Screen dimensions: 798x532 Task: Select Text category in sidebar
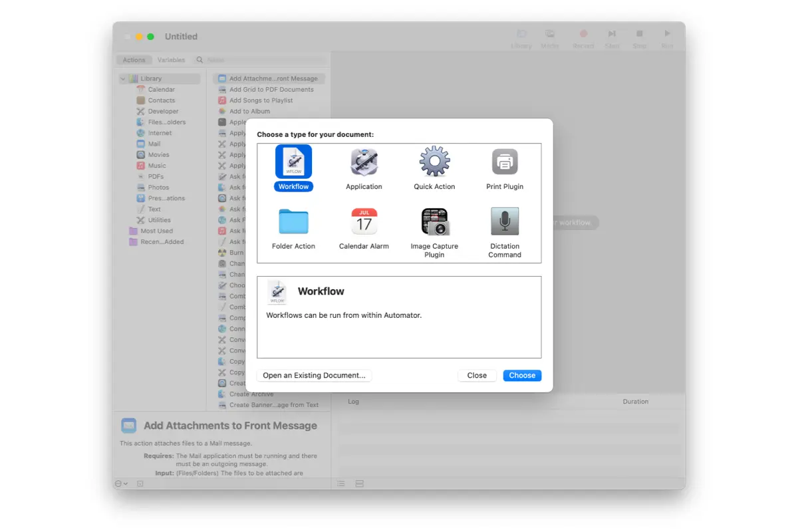(x=154, y=209)
